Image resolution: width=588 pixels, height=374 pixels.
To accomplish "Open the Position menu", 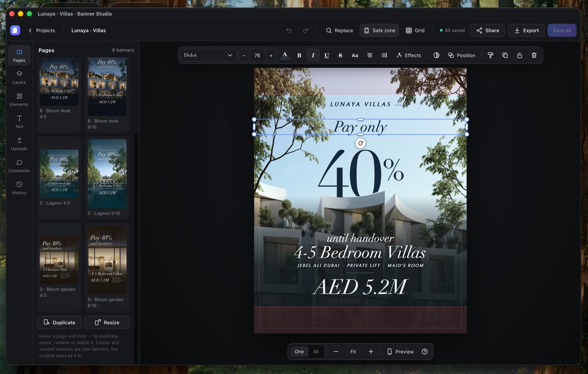I will pos(462,55).
